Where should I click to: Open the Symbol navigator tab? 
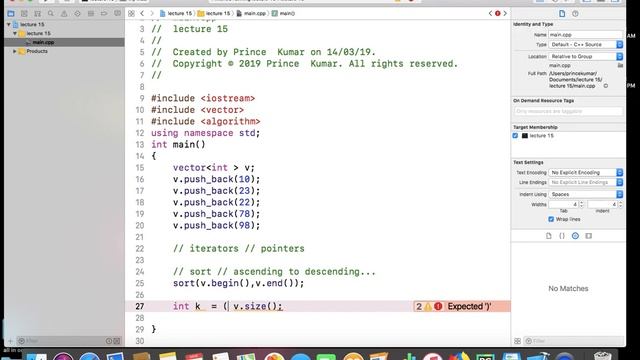point(38,13)
